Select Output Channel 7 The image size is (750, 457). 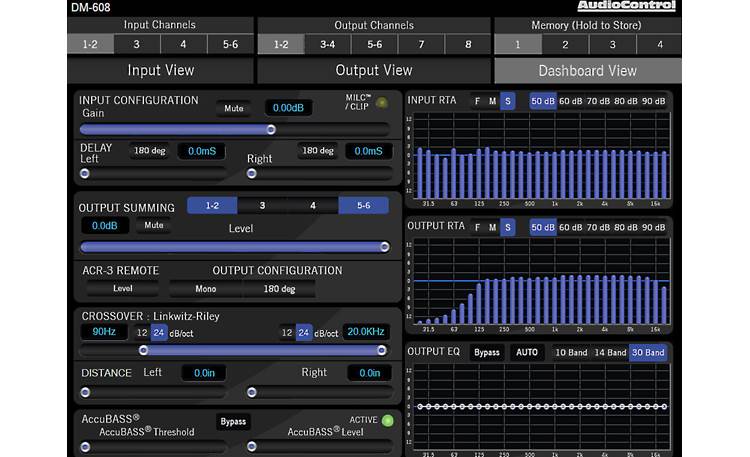[x=421, y=45]
